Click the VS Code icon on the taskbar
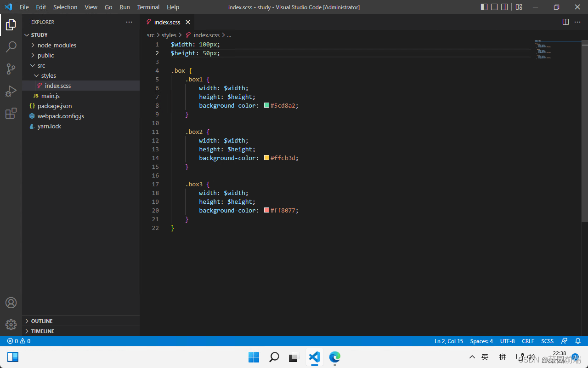Viewport: 588px width, 368px height. [314, 357]
